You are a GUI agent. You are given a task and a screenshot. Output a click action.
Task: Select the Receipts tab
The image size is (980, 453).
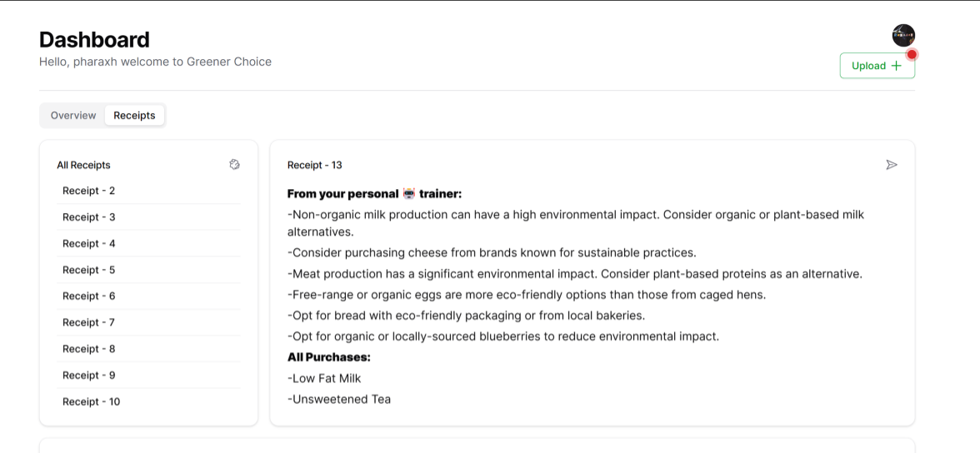tap(134, 116)
